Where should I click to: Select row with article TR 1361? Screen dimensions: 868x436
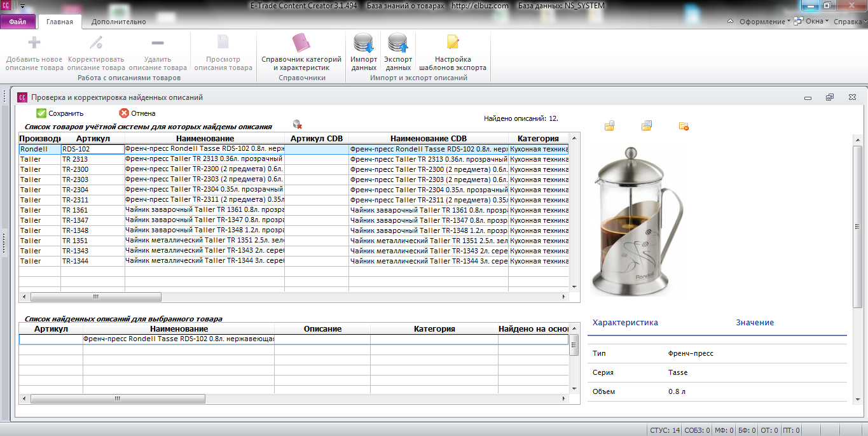tap(293, 210)
